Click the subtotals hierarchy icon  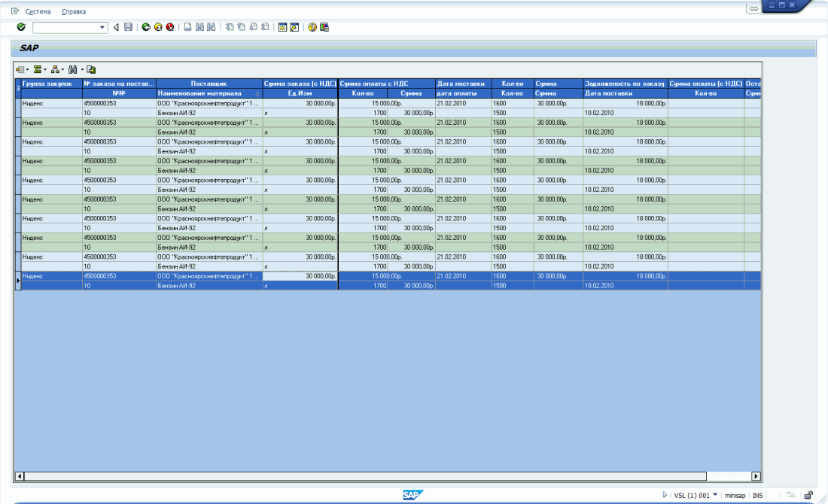pos(55,70)
